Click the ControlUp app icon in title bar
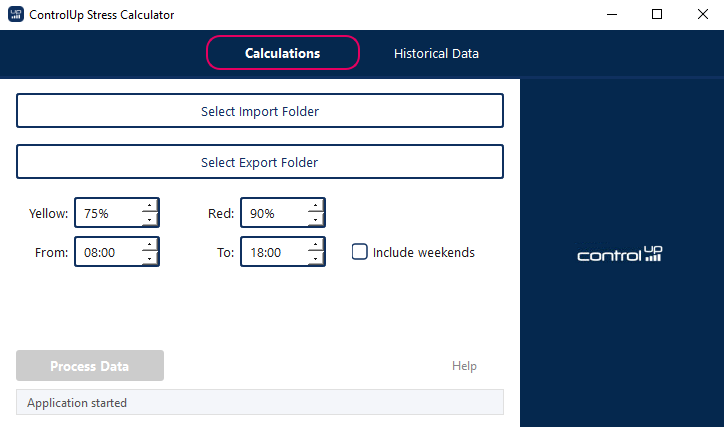Image resolution: width=724 pixels, height=427 pixels. 16,14
